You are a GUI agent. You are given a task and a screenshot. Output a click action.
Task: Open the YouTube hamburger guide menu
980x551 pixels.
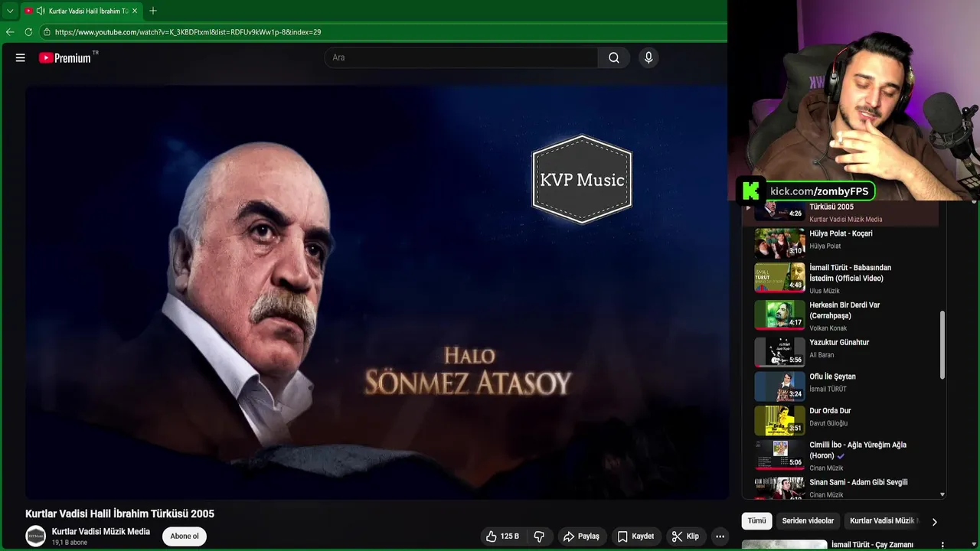point(21,57)
